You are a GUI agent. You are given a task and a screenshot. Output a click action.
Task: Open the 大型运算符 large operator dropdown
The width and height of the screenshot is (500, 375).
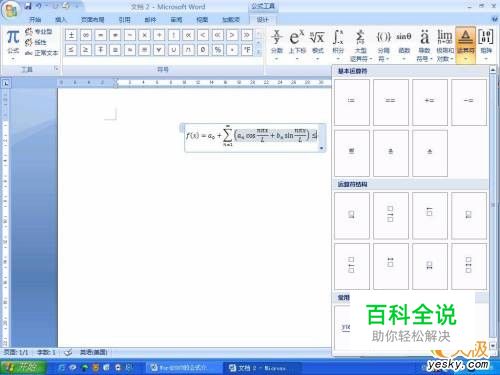tap(360, 45)
